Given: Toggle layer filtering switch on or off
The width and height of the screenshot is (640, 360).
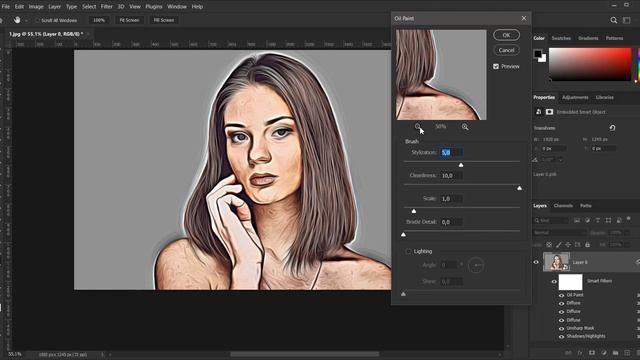Looking at the screenshot, I should coord(629,219).
